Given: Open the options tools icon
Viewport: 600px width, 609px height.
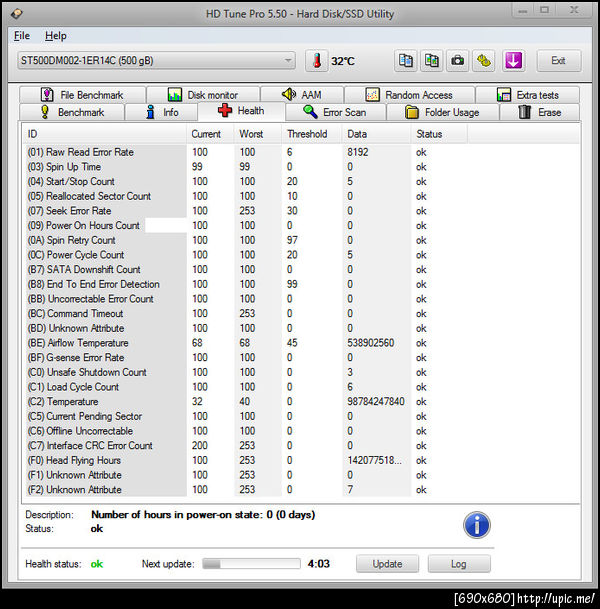Looking at the screenshot, I should 483,61.
